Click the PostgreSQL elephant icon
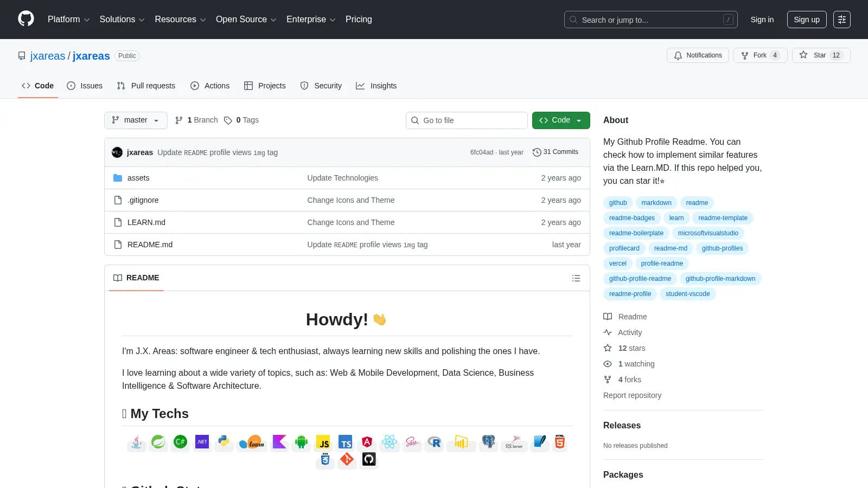Screen dimensions: 868x488 [x=488, y=442]
